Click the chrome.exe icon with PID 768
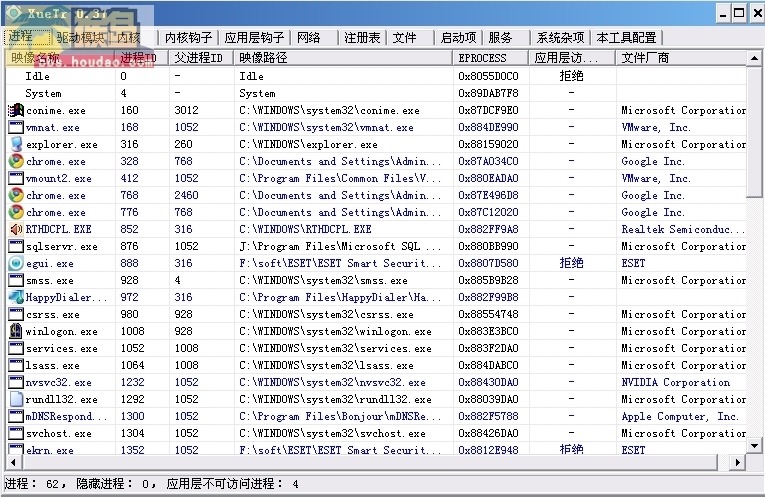Screen dimensions: 765x497 click(16, 195)
